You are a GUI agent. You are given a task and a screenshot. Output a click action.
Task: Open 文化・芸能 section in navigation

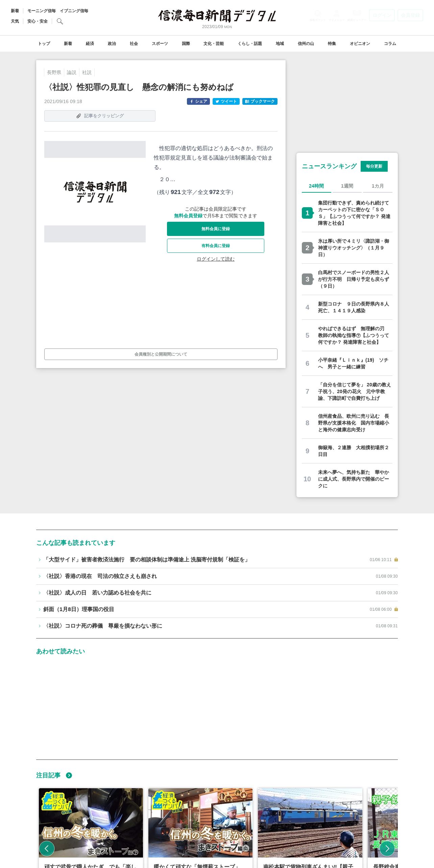214,44
